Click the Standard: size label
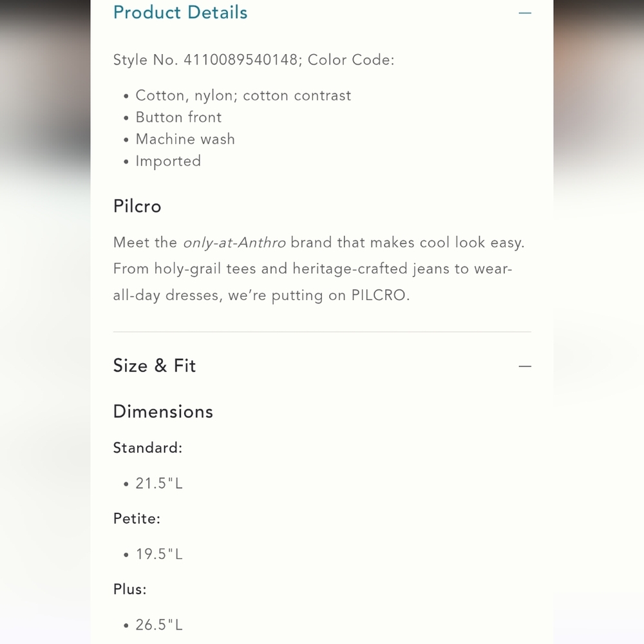The width and height of the screenshot is (644, 644). [148, 448]
